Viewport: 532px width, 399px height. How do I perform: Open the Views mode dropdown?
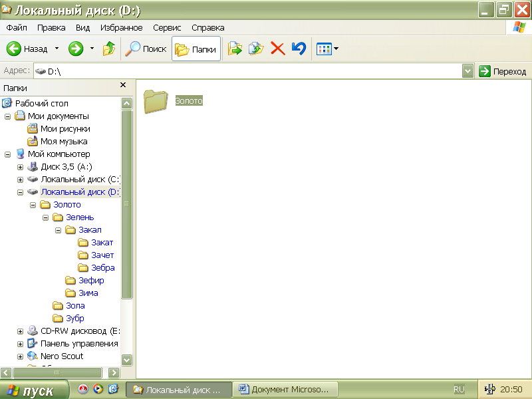coord(327,49)
